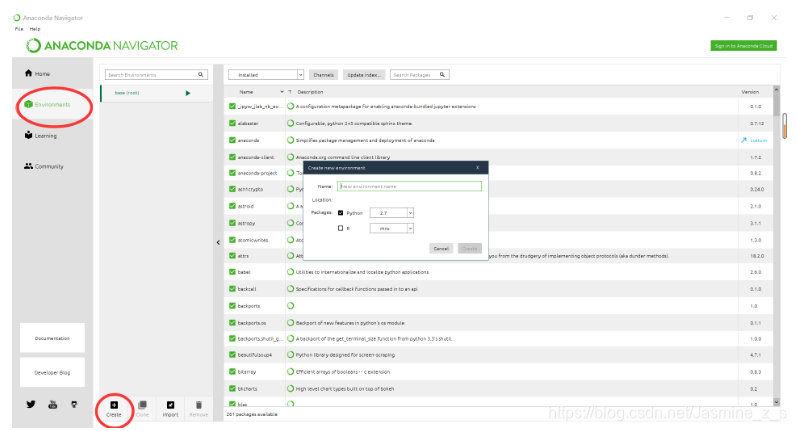
Task: Click the Create button in the dialog
Action: point(470,248)
